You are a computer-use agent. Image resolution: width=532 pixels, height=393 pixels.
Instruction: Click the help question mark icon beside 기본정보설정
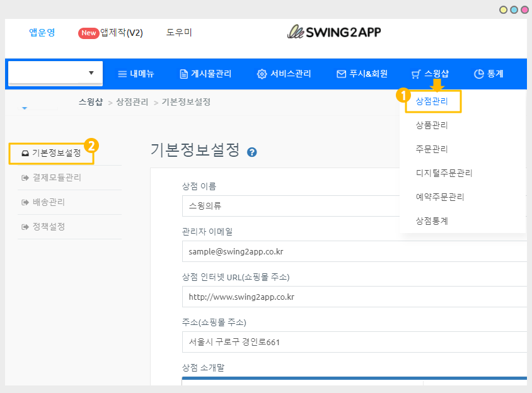[x=252, y=152]
